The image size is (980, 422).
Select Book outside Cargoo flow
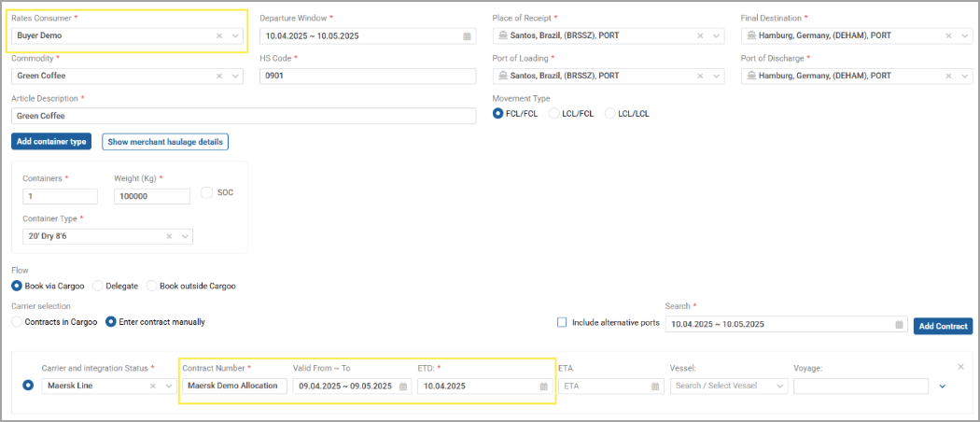pos(152,286)
